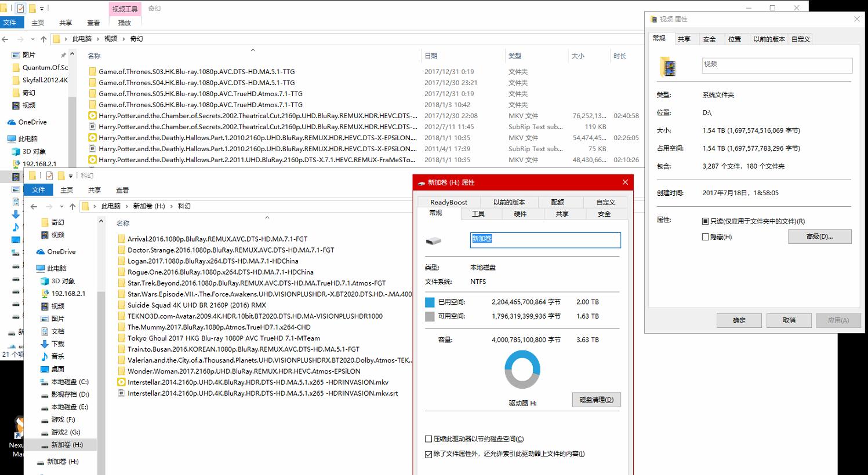Open 查看 ribbon tab in 奇幻 window

(93, 23)
